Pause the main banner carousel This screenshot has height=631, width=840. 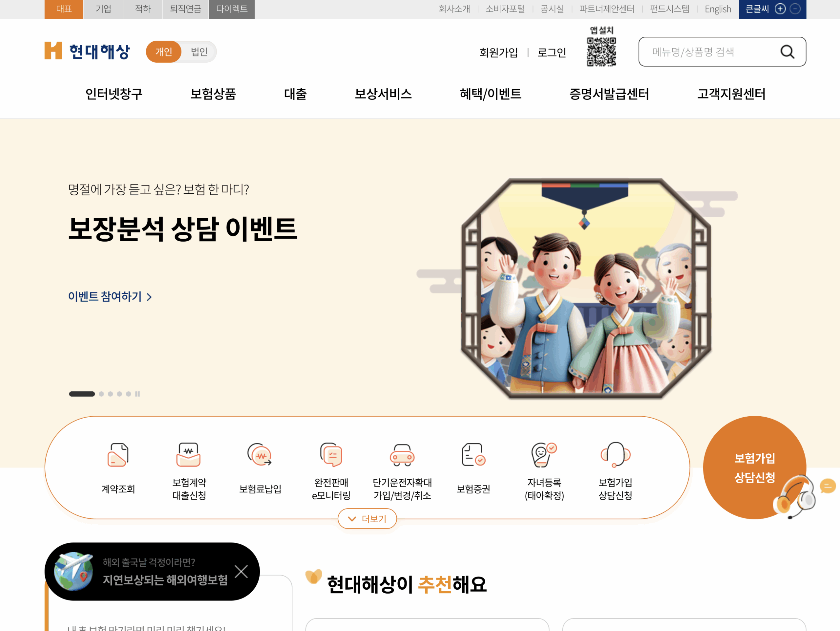(x=138, y=394)
